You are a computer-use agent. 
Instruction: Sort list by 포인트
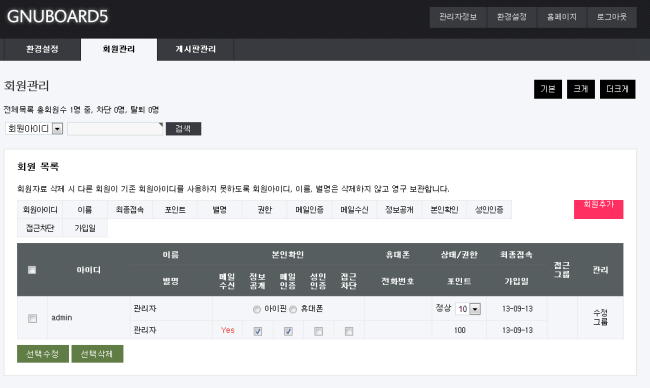175,210
